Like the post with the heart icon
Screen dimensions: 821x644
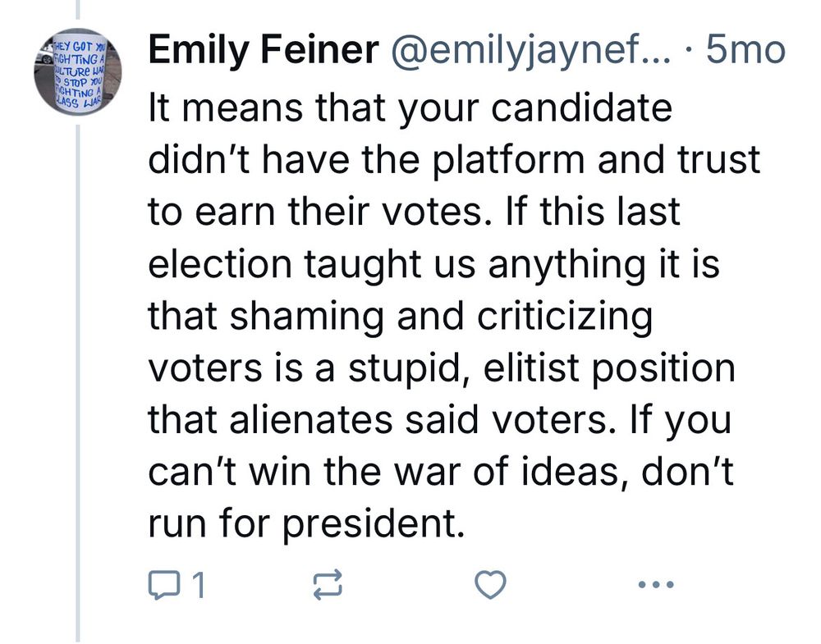click(x=490, y=584)
